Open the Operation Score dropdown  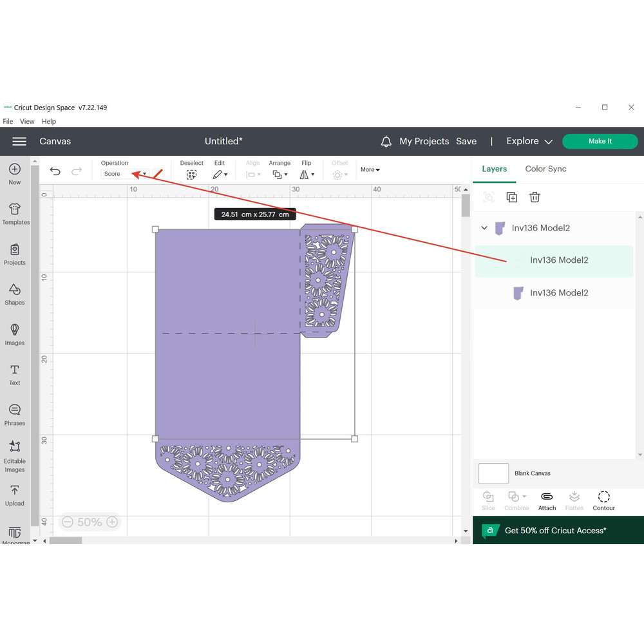coord(126,174)
